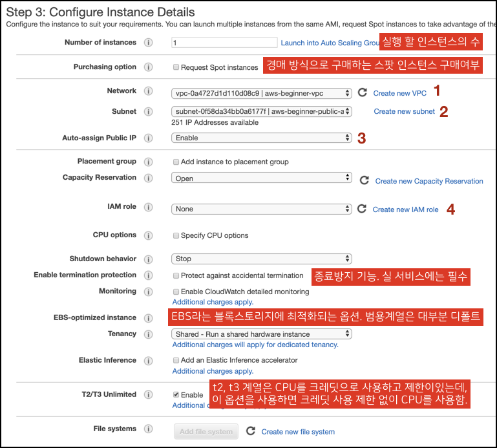Screen dimensions: 497x448
Task: Refresh the Capacity Reservation list
Action: tap(365, 180)
